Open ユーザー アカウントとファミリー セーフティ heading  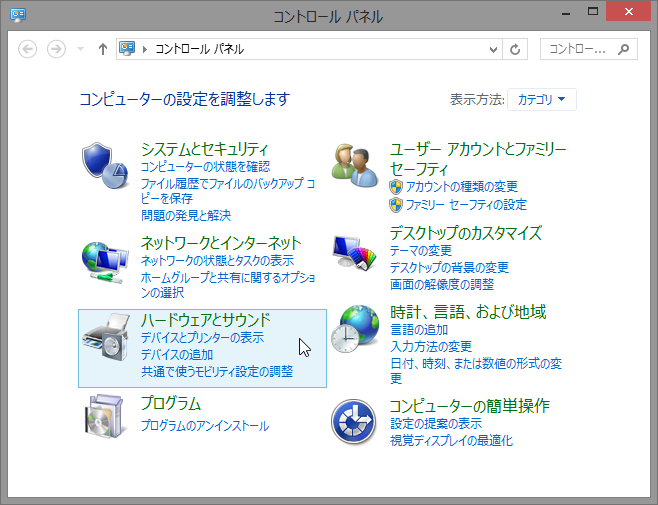tap(478, 159)
